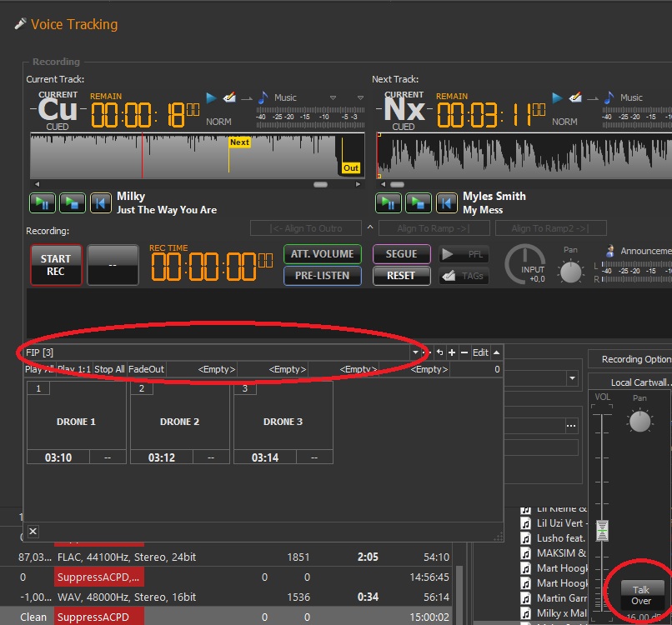Toggle the Talk Over button
The image size is (672, 625).
642,596
